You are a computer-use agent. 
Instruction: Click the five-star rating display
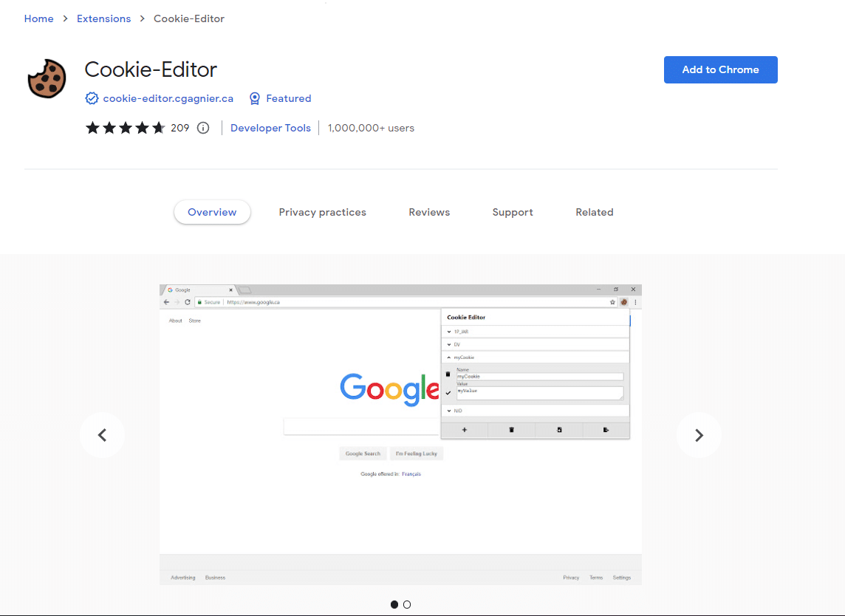tap(125, 128)
